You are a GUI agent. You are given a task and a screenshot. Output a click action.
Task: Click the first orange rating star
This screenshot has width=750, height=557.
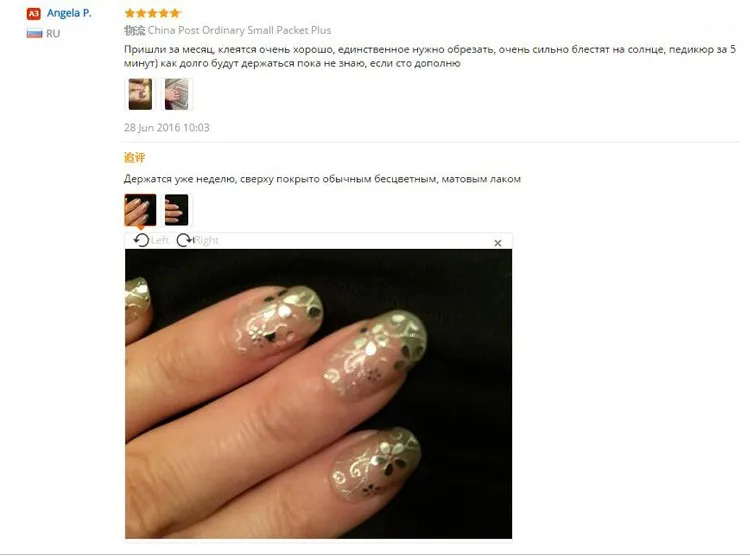[130, 13]
